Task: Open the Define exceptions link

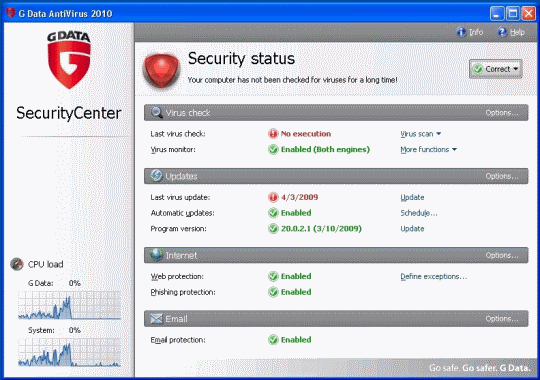Action: pyautogui.click(x=434, y=276)
